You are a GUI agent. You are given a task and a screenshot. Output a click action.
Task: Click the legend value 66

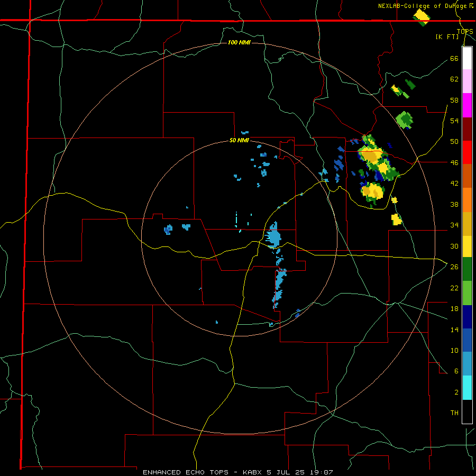point(454,58)
